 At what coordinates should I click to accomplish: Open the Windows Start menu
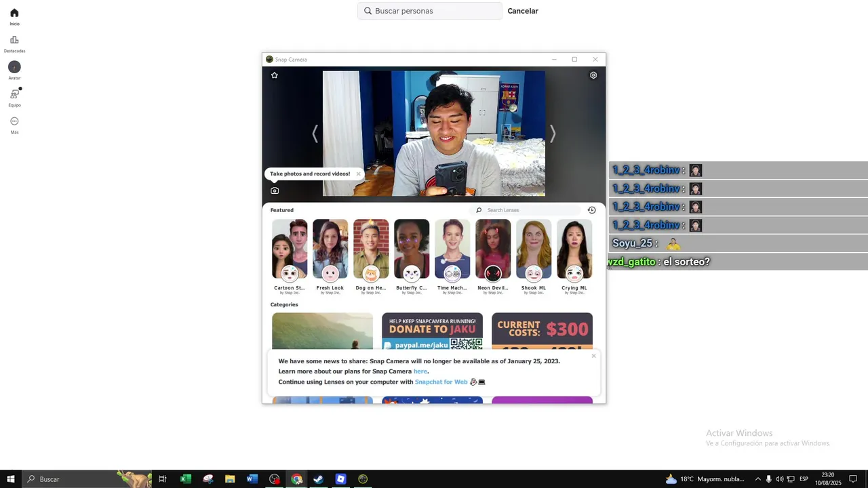[x=11, y=479]
